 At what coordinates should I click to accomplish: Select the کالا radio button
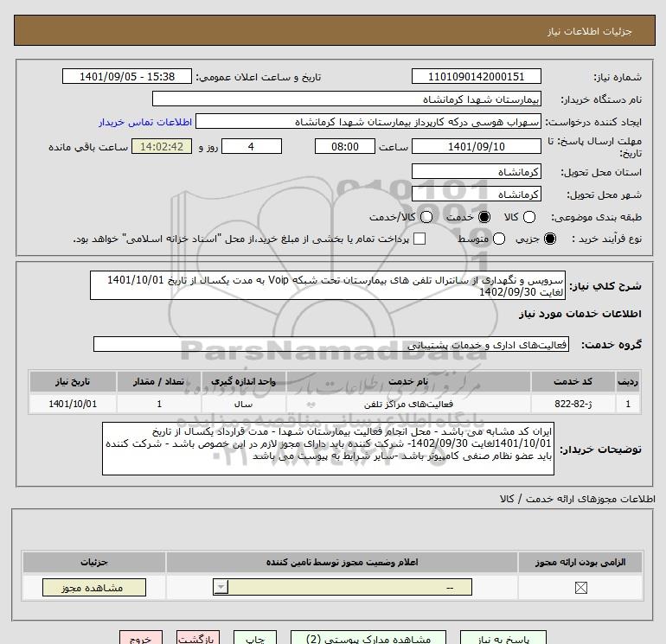coord(529,217)
